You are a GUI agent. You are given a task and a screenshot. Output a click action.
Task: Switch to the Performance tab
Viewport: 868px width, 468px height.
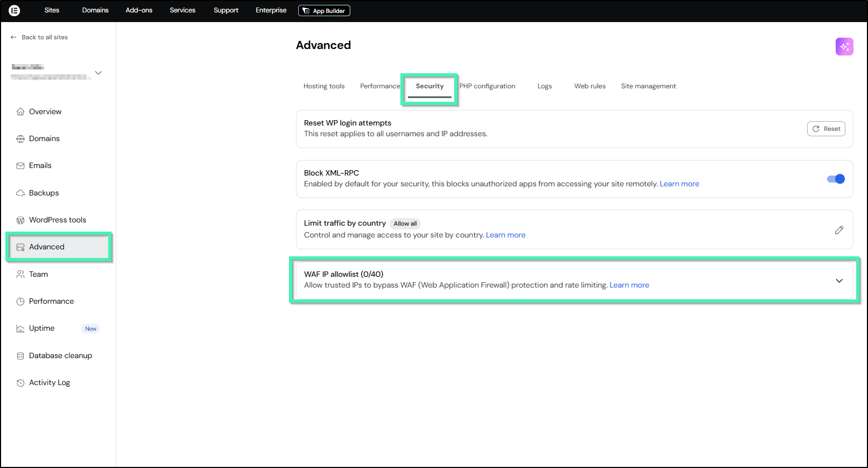(380, 86)
